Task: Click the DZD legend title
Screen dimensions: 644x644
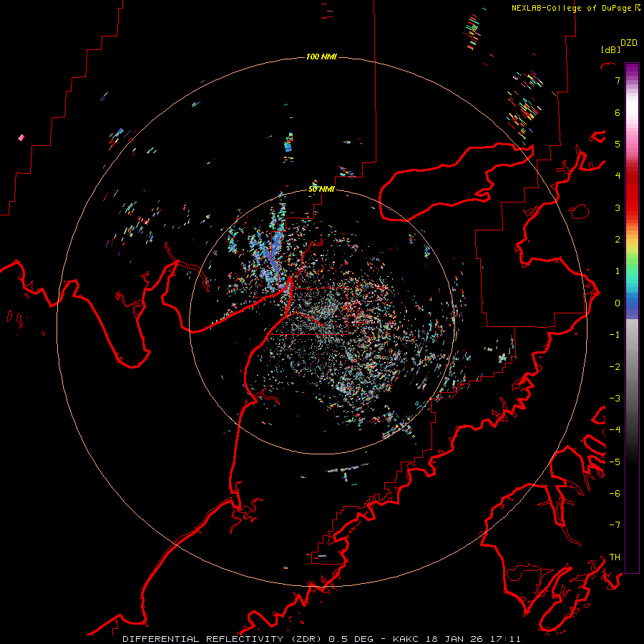Action: [628, 43]
